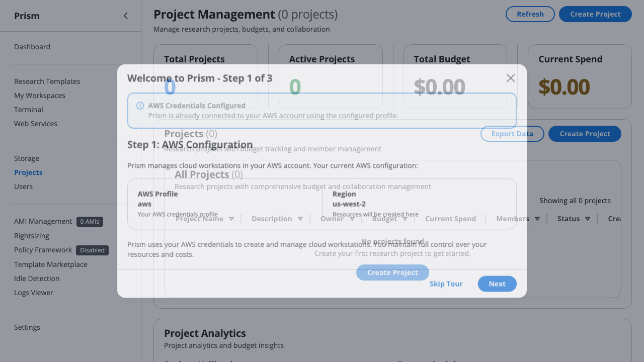Open Rightsizing
The width and height of the screenshot is (644, 362).
[32, 236]
